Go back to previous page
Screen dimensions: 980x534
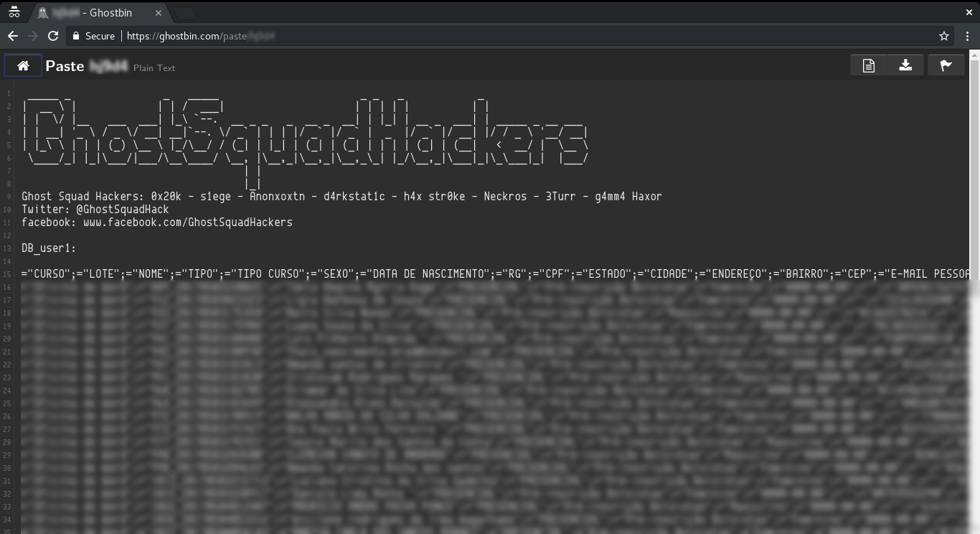click(x=13, y=36)
